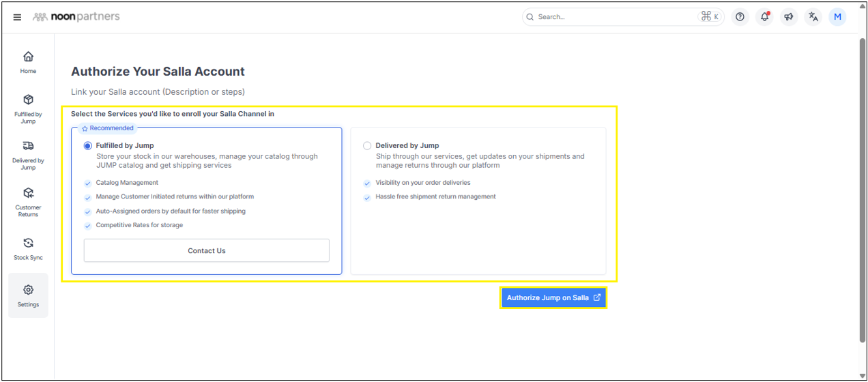
Task: Open the help question mark icon
Action: [x=740, y=17]
